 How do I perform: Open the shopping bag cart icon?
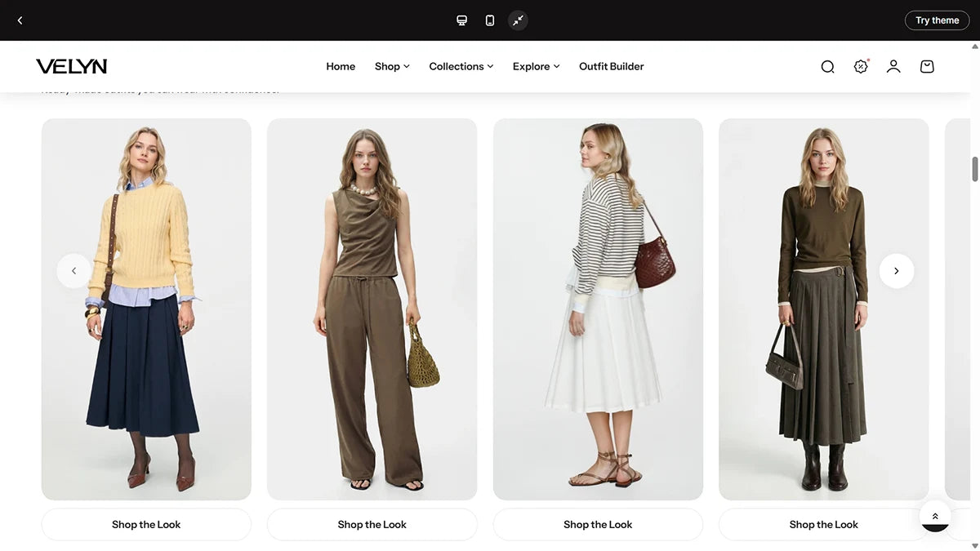click(x=927, y=67)
